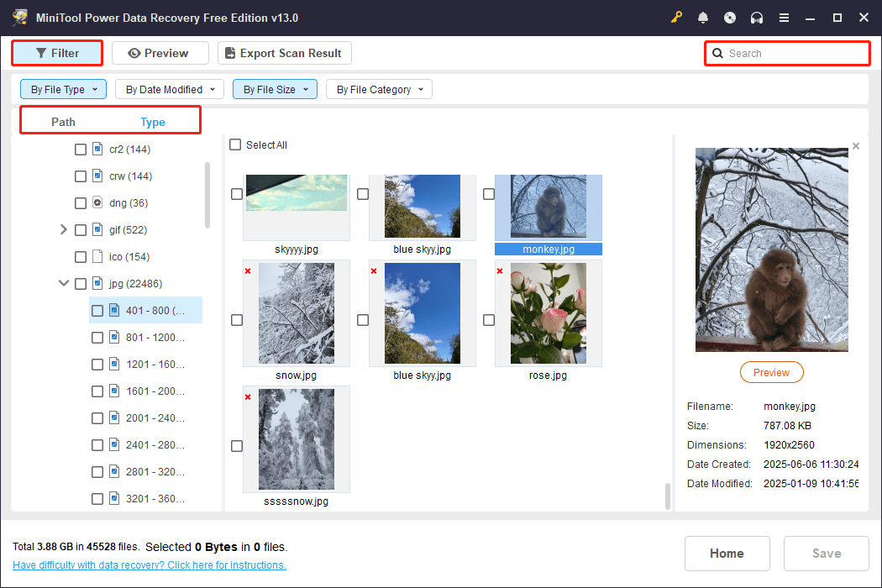Image resolution: width=882 pixels, height=588 pixels.
Task: Select the ico (154) tree item
Action: (129, 256)
